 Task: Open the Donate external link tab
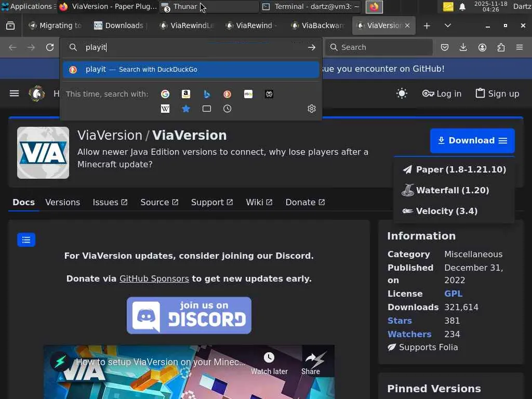(305, 202)
